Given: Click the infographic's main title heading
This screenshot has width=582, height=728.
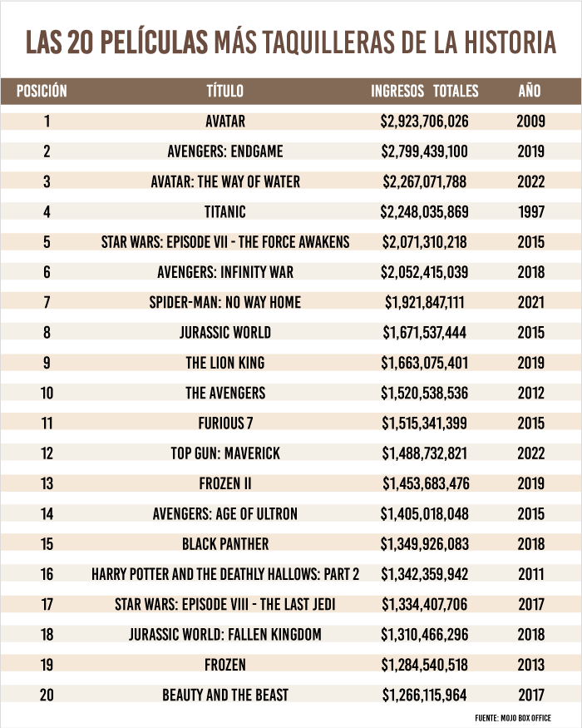Looking at the screenshot, I should coord(291,42).
